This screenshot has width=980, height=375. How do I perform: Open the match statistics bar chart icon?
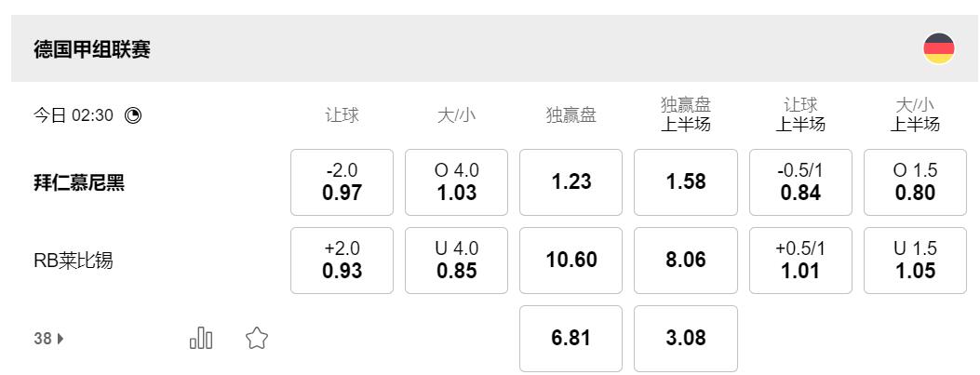[x=201, y=339]
